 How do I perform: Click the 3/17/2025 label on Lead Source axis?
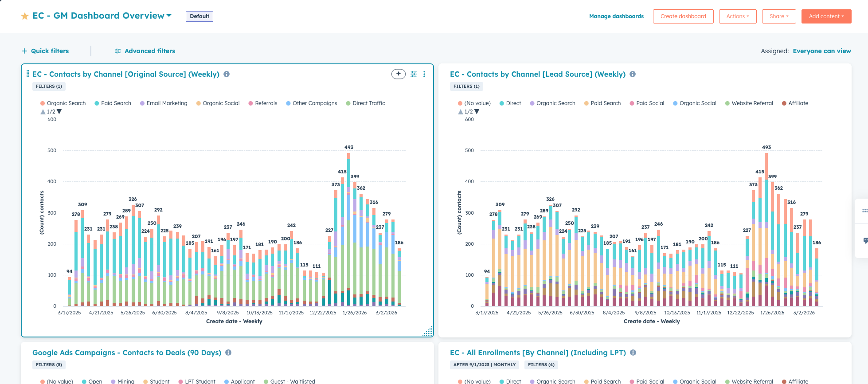coord(487,313)
